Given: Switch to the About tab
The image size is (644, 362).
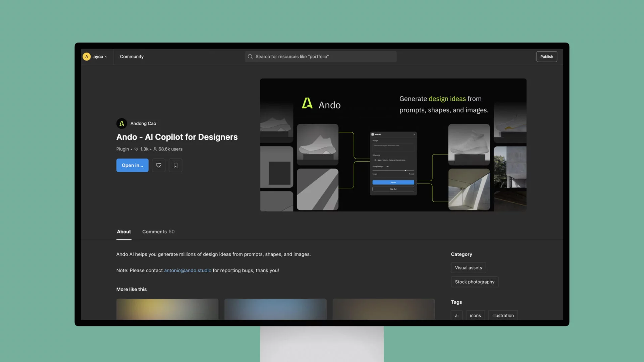Looking at the screenshot, I should point(124,232).
